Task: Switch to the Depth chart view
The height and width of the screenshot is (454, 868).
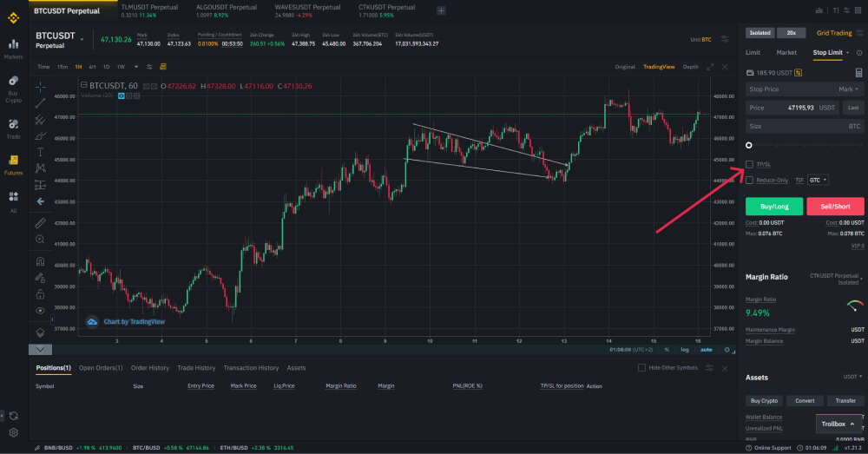Action: (690, 67)
